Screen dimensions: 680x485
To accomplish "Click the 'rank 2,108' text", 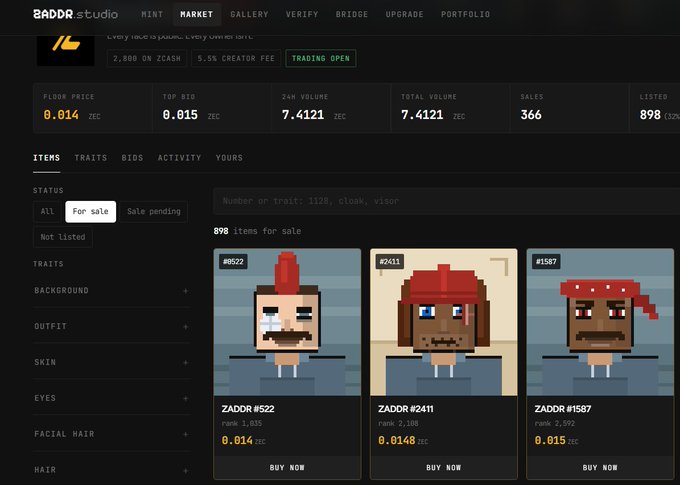I will (x=398, y=423).
